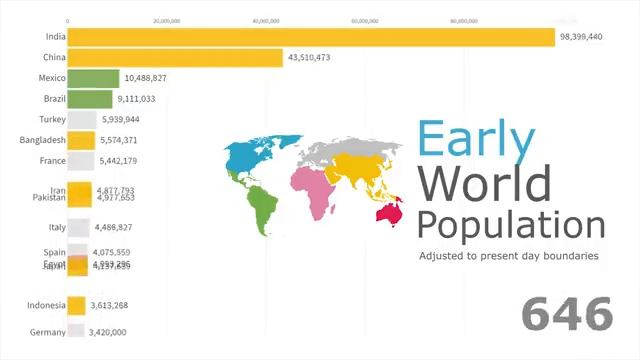Click the Indonesia country label

[x=46, y=305]
